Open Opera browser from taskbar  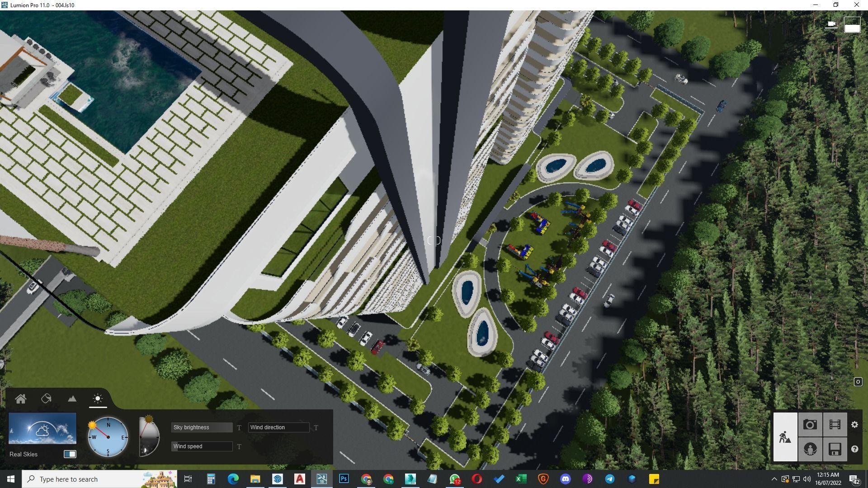point(476,479)
